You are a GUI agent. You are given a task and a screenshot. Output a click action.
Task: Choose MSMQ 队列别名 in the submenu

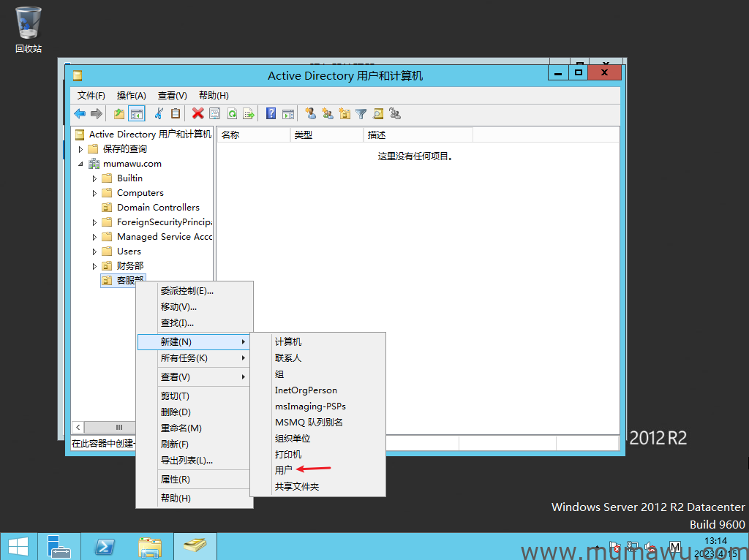(317, 422)
